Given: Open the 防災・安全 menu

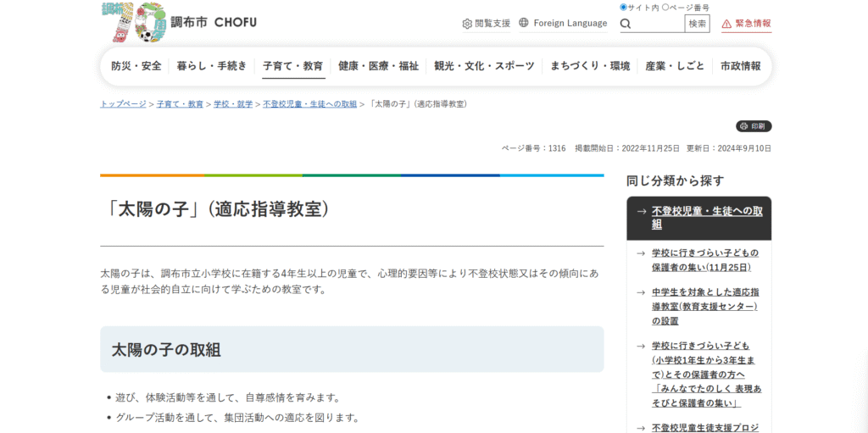Looking at the screenshot, I should [x=136, y=66].
